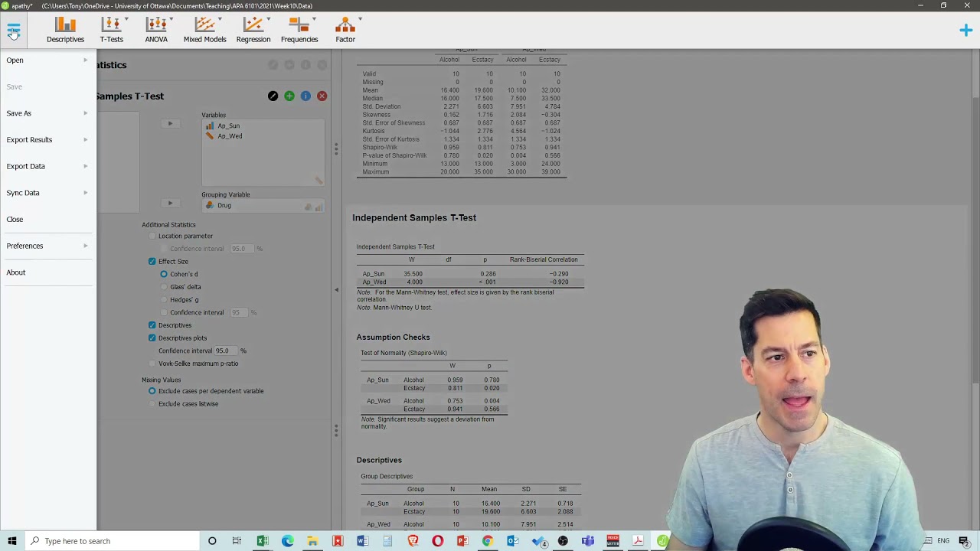Screen dimensions: 980x551
Task: Click the Assumption Checks results heading
Action: [393, 337]
